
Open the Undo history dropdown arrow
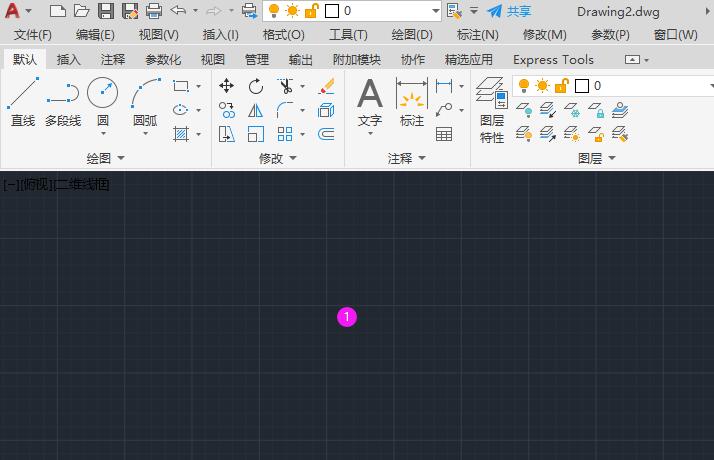[x=195, y=10]
